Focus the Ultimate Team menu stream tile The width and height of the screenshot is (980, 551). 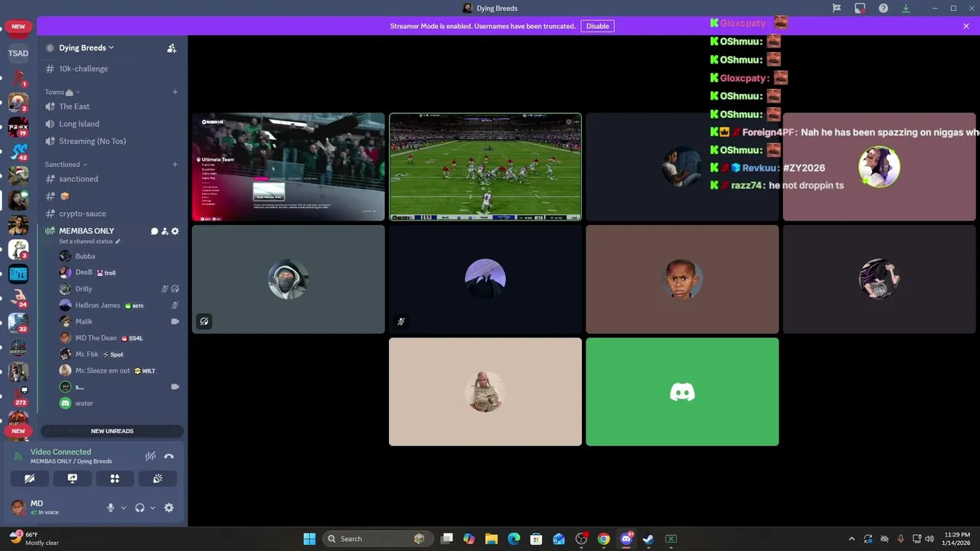point(289,167)
